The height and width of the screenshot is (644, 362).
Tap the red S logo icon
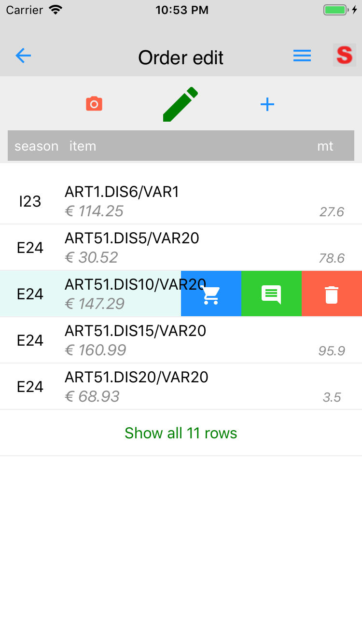(345, 55)
